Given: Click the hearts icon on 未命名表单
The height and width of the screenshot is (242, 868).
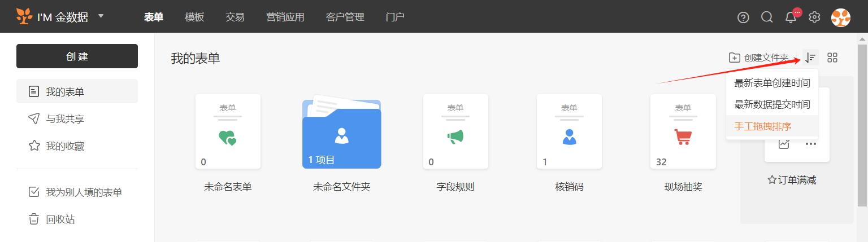Looking at the screenshot, I should coord(228,138).
